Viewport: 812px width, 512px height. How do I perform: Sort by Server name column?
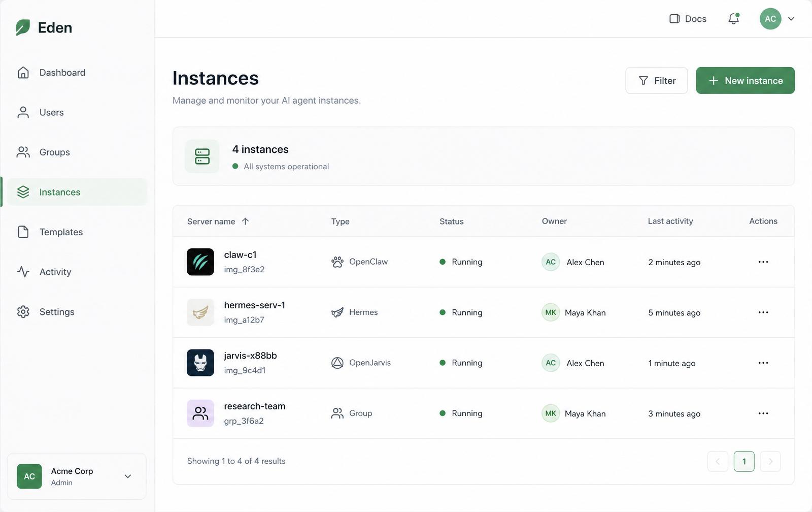click(218, 221)
